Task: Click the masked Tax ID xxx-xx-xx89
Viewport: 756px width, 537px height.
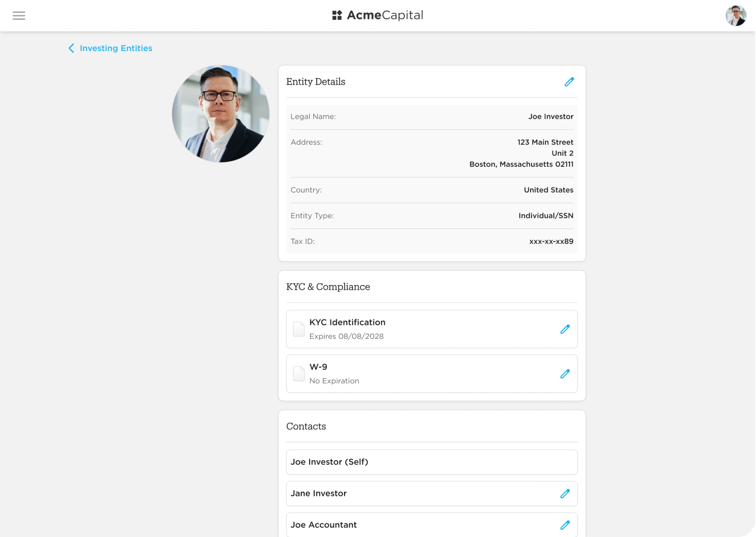Action: [551, 241]
